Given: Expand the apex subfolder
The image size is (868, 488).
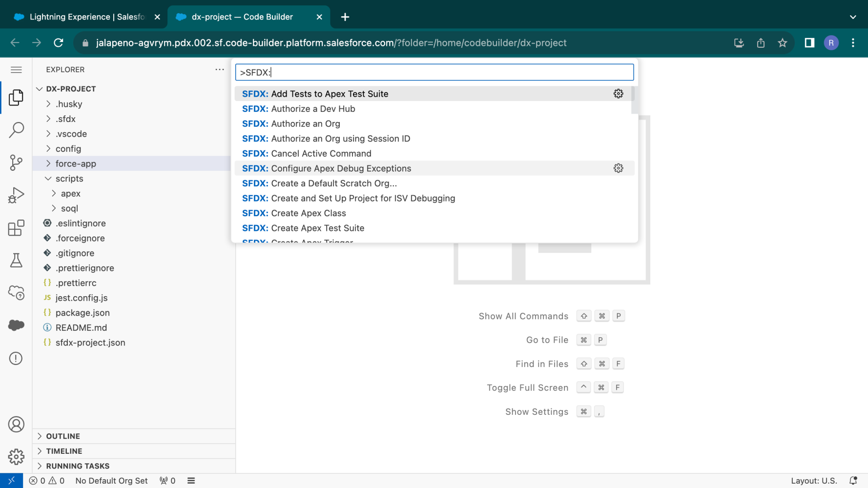Looking at the screenshot, I should click(x=54, y=194).
